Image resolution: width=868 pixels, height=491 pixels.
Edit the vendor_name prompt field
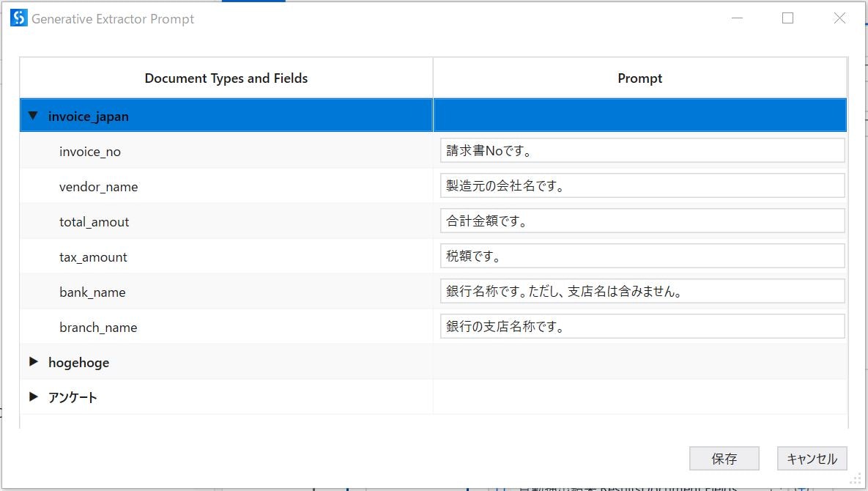[642, 185]
